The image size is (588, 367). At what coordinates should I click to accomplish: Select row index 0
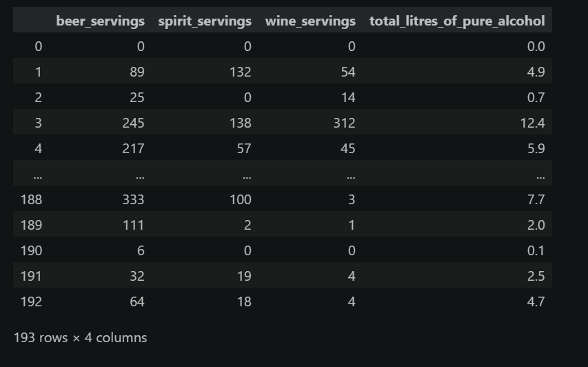pyautogui.click(x=38, y=46)
